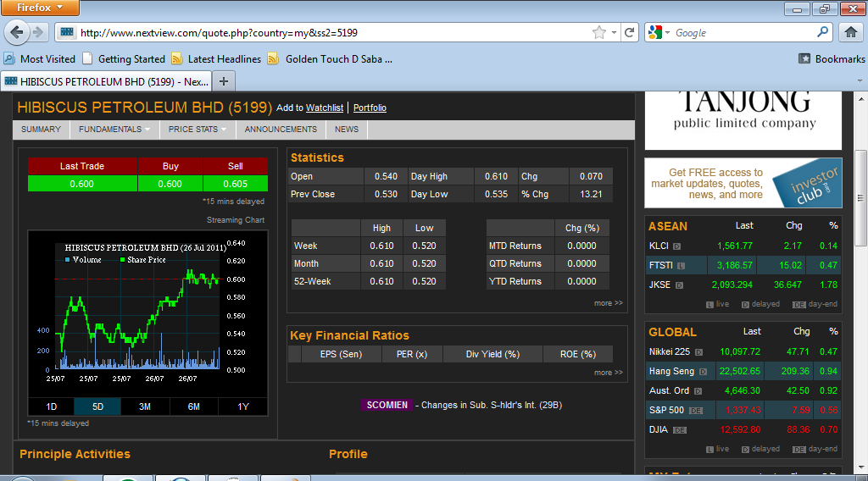This screenshot has height=481, width=868.
Task: Switch chart to 1D range
Action: [x=51, y=406]
